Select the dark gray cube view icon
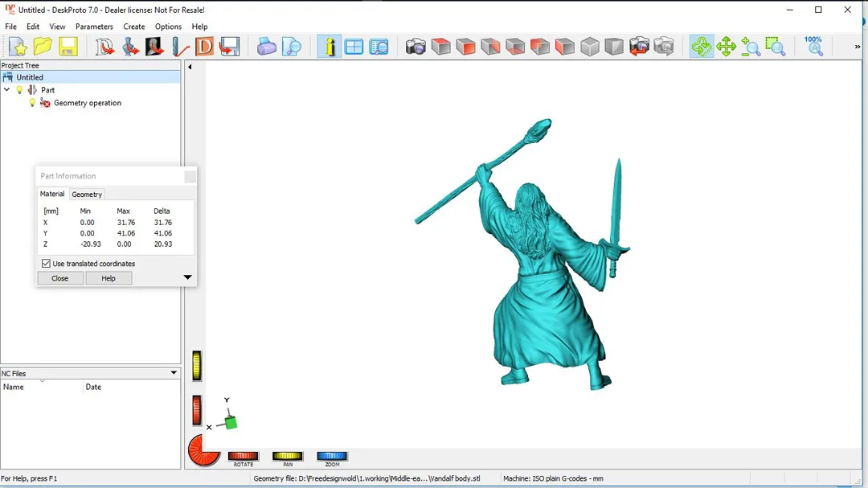The width and height of the screenshot is (868, 488). click(615, 47)
